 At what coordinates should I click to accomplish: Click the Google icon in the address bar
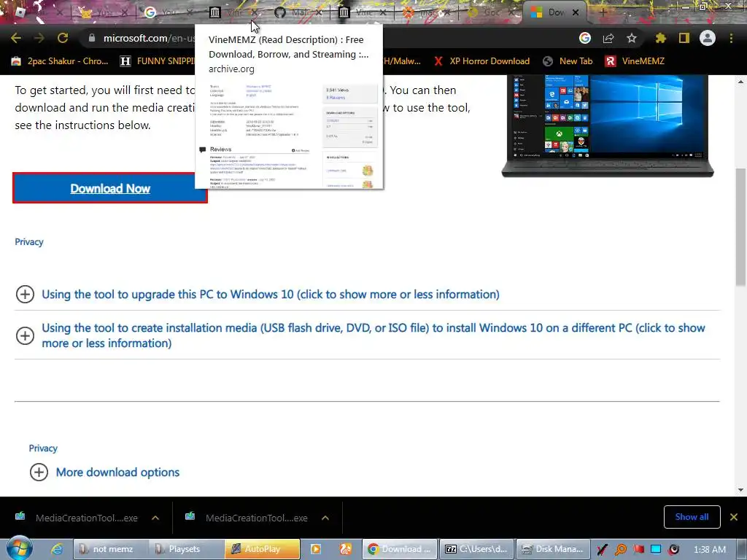click(585, 38)
